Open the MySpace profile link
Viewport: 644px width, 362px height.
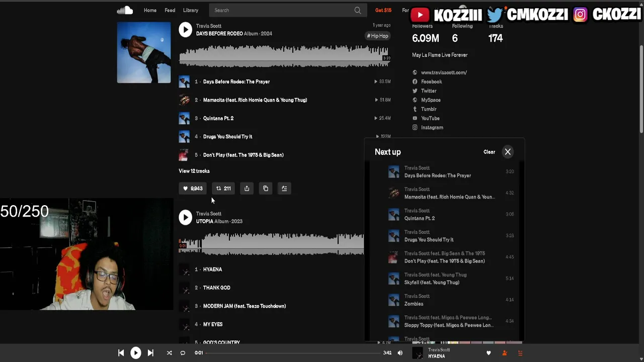pos(431,100)
